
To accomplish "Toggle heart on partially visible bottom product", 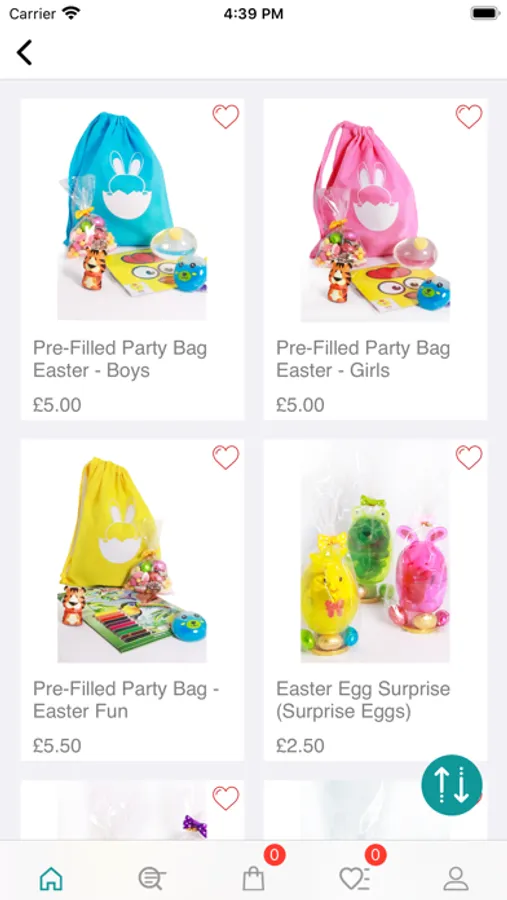I will coord(226,798).
